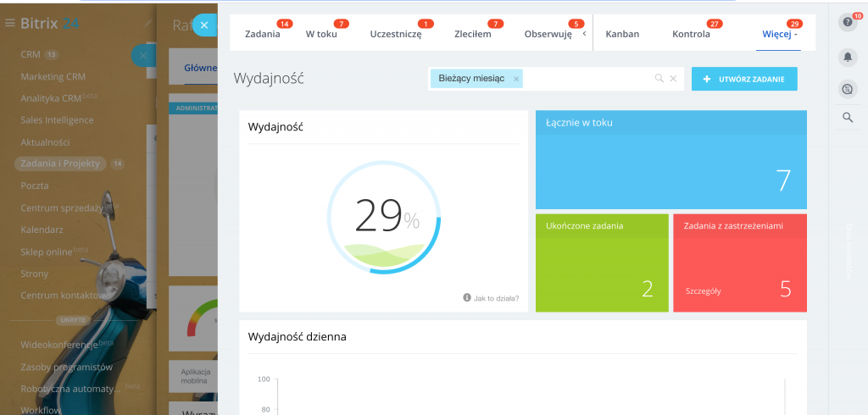
Task: Open the help icon with badge 10
Action: click(x=847, y=22)
